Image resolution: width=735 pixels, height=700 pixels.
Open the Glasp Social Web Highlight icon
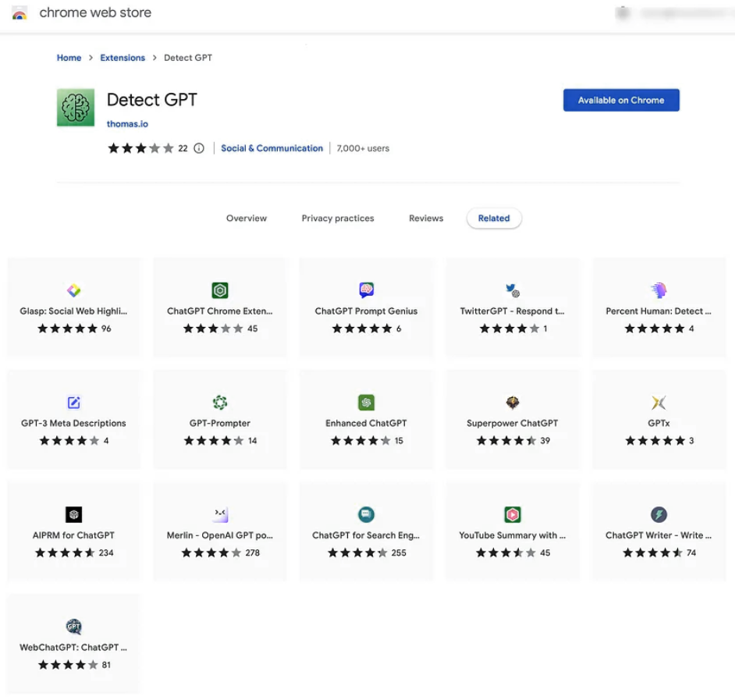pyautogui.click(x=73, y=290)
